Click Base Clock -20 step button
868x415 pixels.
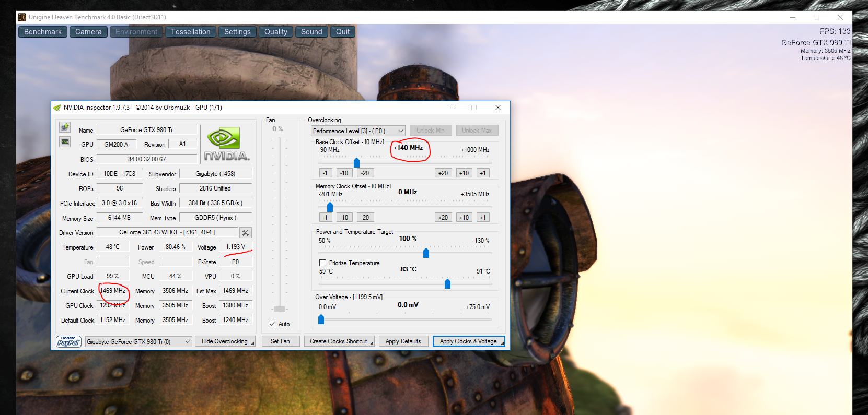(x=365, y=173)
